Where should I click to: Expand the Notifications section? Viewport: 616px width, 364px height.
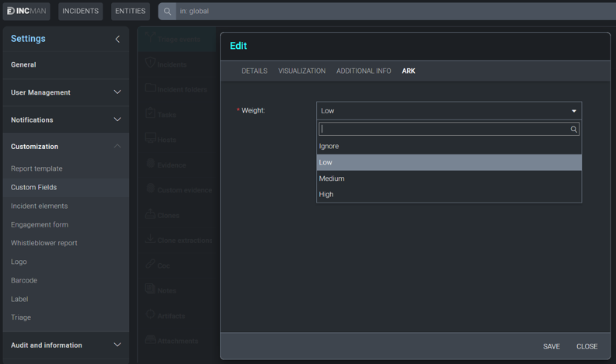point(117,120)
